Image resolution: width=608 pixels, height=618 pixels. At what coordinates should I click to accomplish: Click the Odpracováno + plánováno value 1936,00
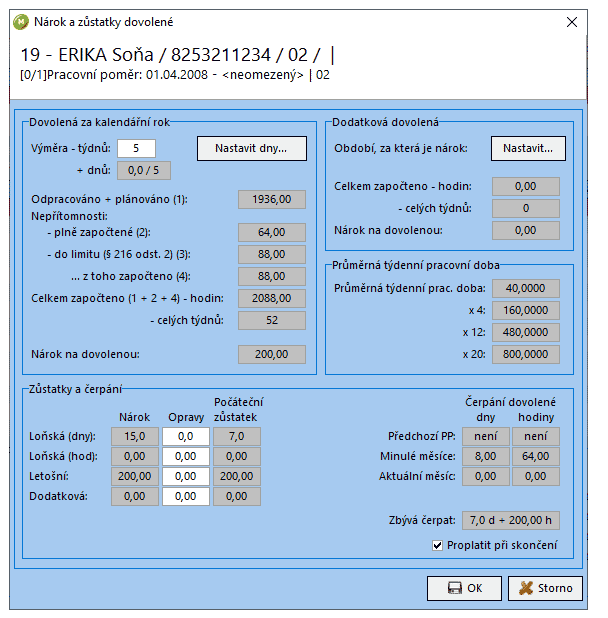pos(272,200)
